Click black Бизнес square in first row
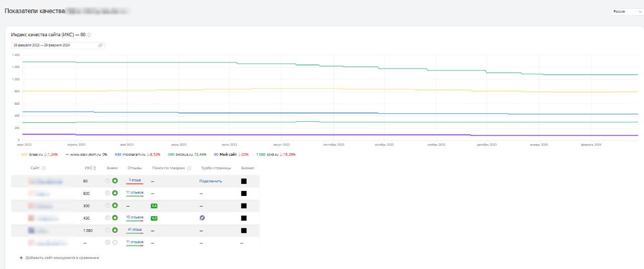Screen dimensions: 644x269 (244, 181)
